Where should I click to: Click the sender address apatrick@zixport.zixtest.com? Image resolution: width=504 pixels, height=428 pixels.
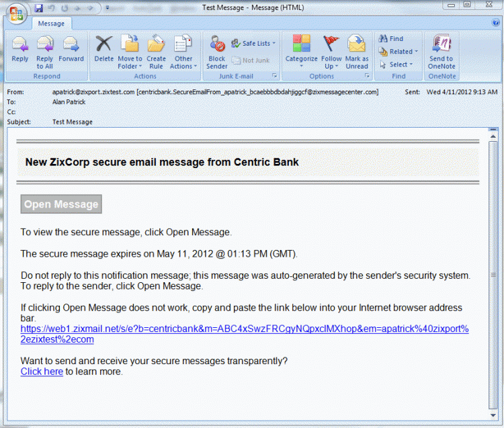click(x=93, y=92)
